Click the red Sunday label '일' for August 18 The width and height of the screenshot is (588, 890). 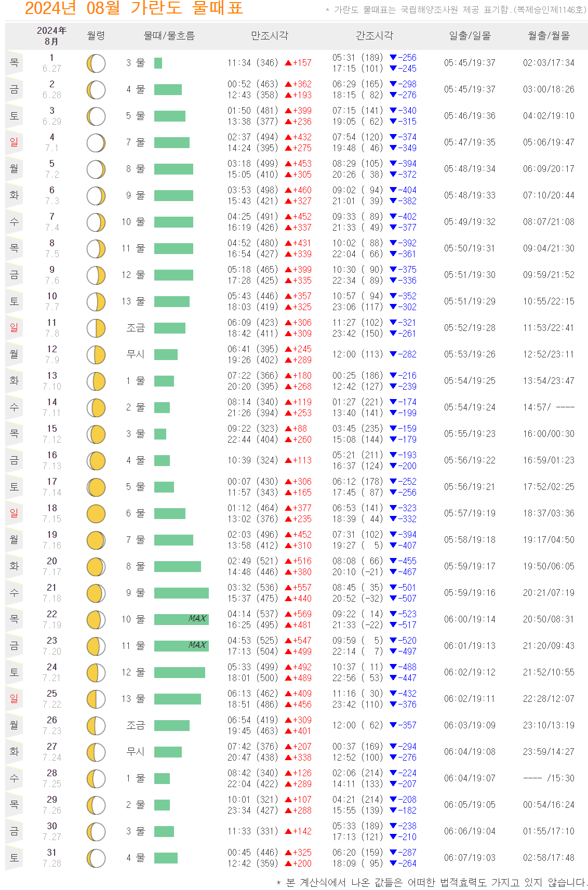[14, 513]
